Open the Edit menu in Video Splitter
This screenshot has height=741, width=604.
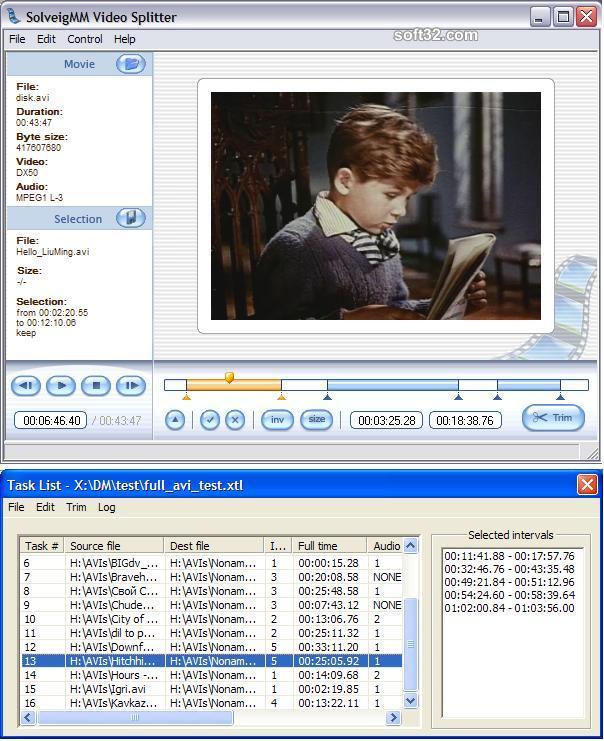[x=46, y=39]
